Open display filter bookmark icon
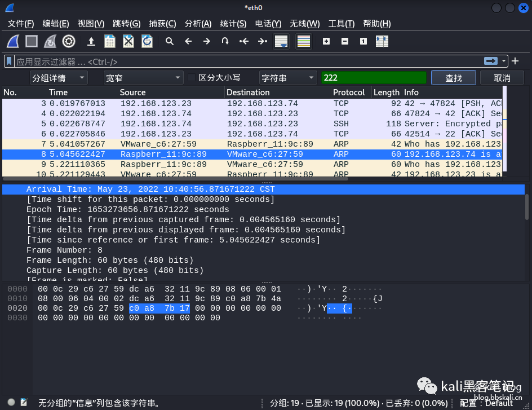 pos(9,61)
